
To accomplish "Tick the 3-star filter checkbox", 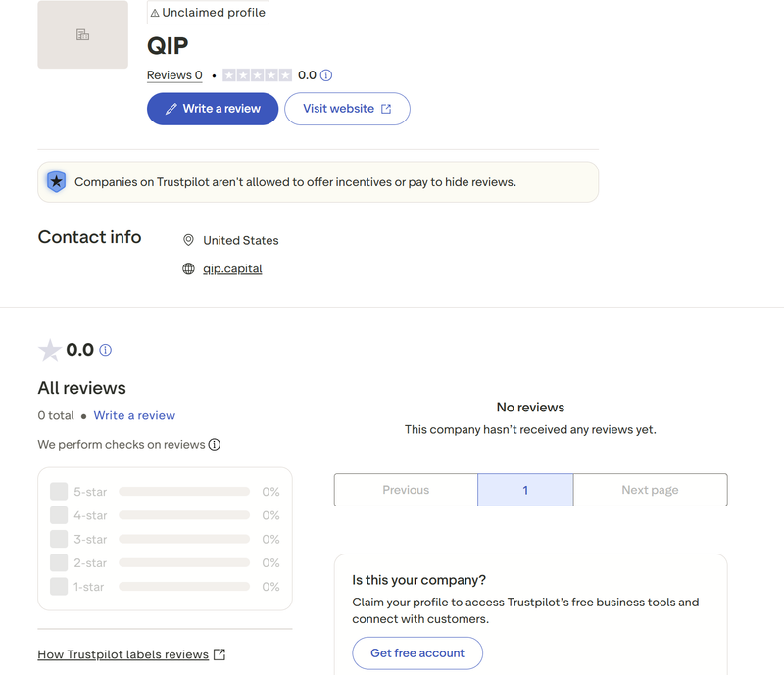I will [x=59, y=539].
